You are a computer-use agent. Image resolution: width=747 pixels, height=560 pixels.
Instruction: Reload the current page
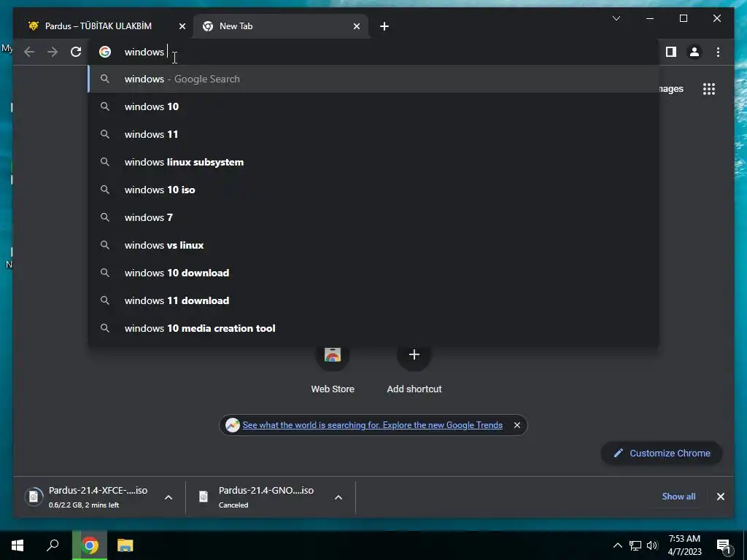click(x=76, y=52)
